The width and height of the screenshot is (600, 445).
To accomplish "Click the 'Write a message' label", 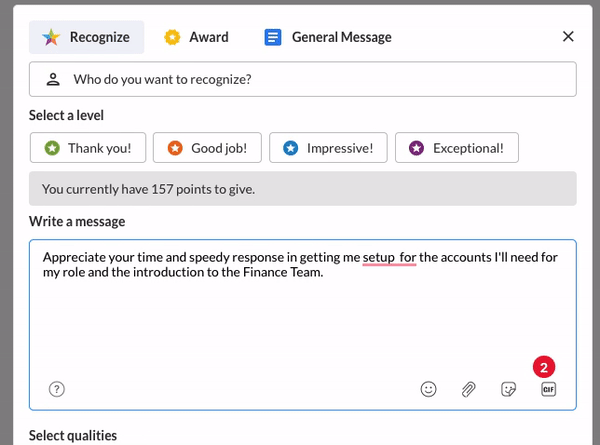I will pos(77,221).
